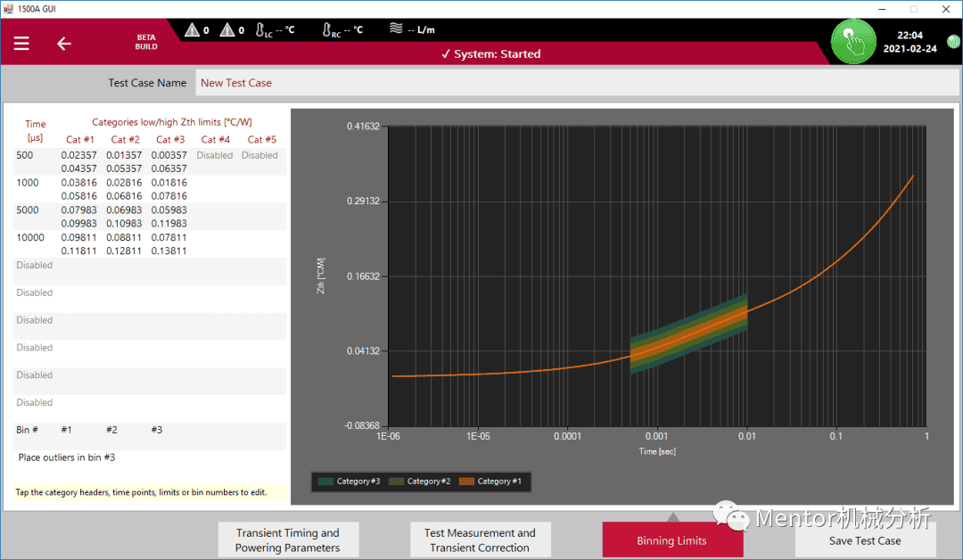Viewport: 963px width, 560px height.
Task: Select the Binning Limits tab
Action: point(672,539)
